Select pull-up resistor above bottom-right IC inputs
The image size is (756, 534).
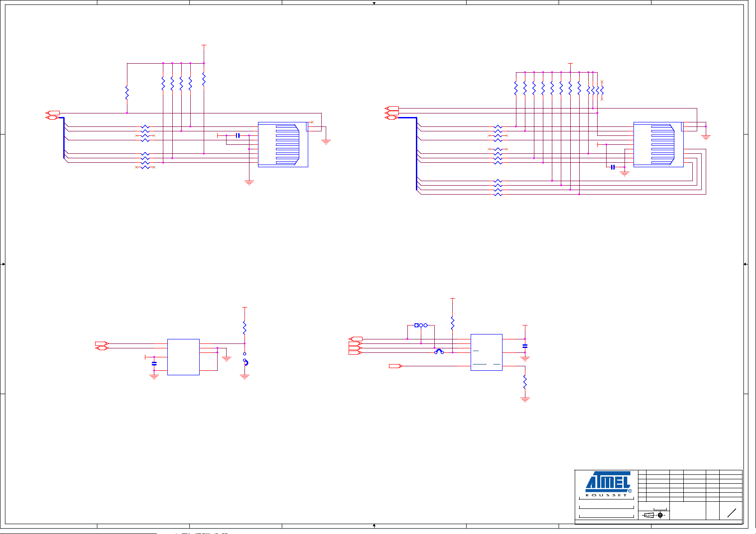453,323
